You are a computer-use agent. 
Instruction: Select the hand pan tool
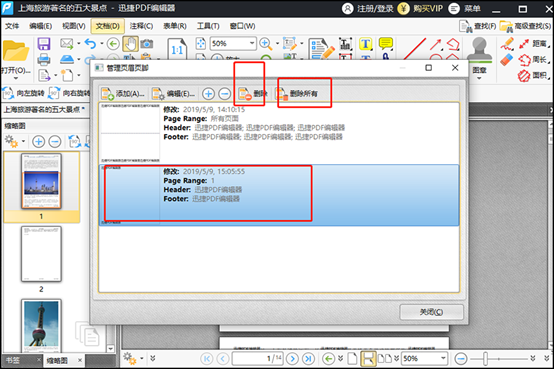[x=130, y=44]
